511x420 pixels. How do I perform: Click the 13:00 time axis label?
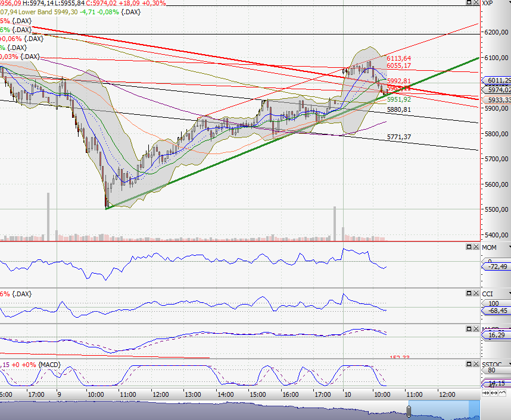193,394
